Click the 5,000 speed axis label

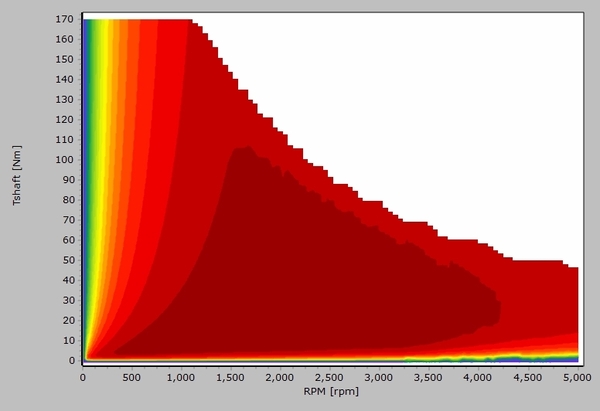(x=577, y=378)
